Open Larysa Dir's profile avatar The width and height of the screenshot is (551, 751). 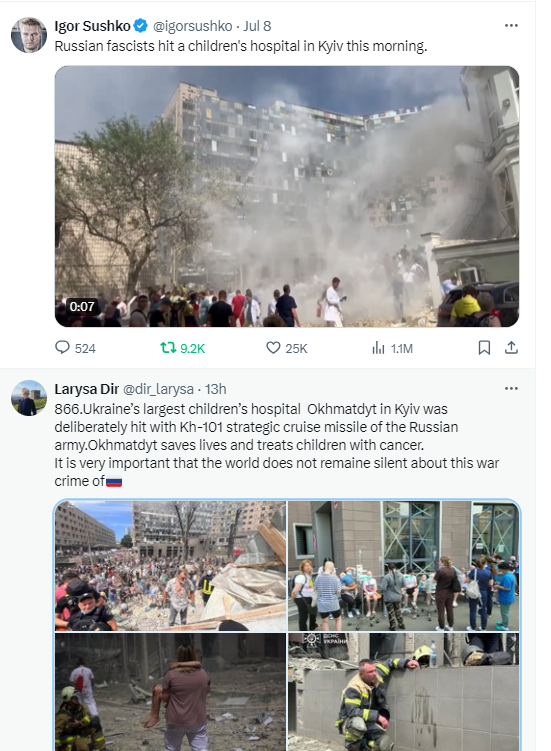pyautogui.click(x=29, y=398)
